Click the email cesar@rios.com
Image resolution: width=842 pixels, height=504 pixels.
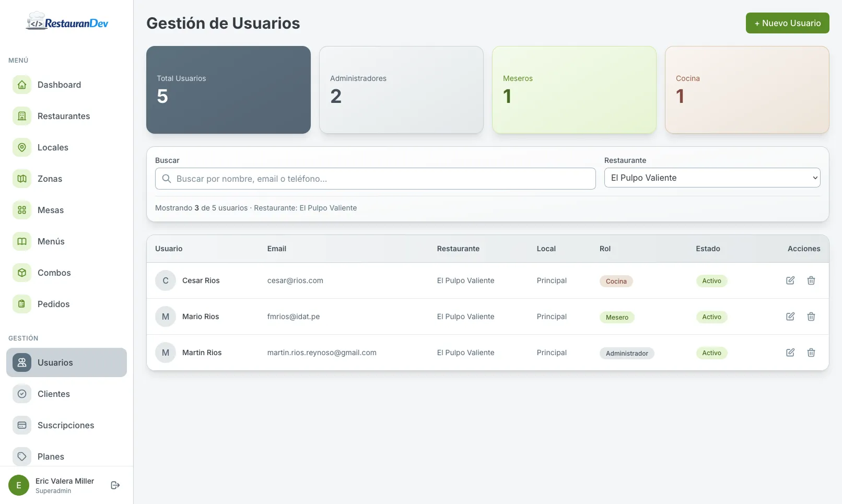(x=295, y=280)
